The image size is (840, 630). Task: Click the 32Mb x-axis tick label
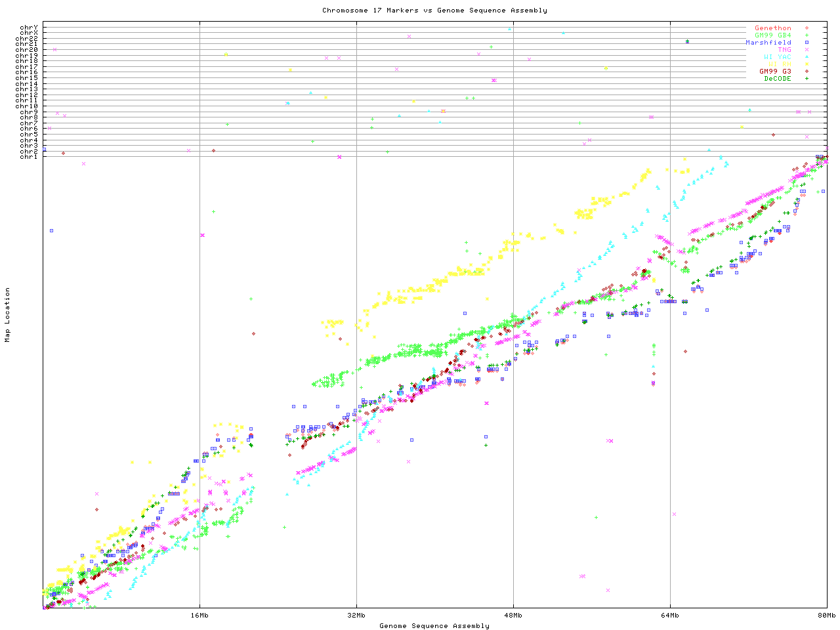[356, 616]
